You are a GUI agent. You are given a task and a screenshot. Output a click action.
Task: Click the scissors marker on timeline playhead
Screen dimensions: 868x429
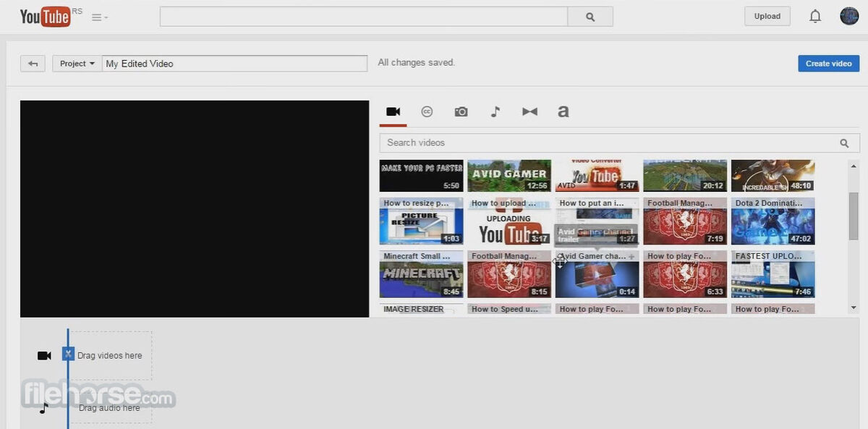pos(68,354)
